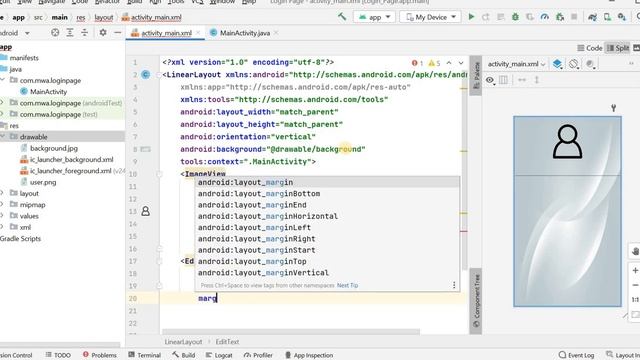The width and height of the screenshot is (640, 360).
Task: Open the autocomplete popup options dots
Action: click(x=454, y=285)
